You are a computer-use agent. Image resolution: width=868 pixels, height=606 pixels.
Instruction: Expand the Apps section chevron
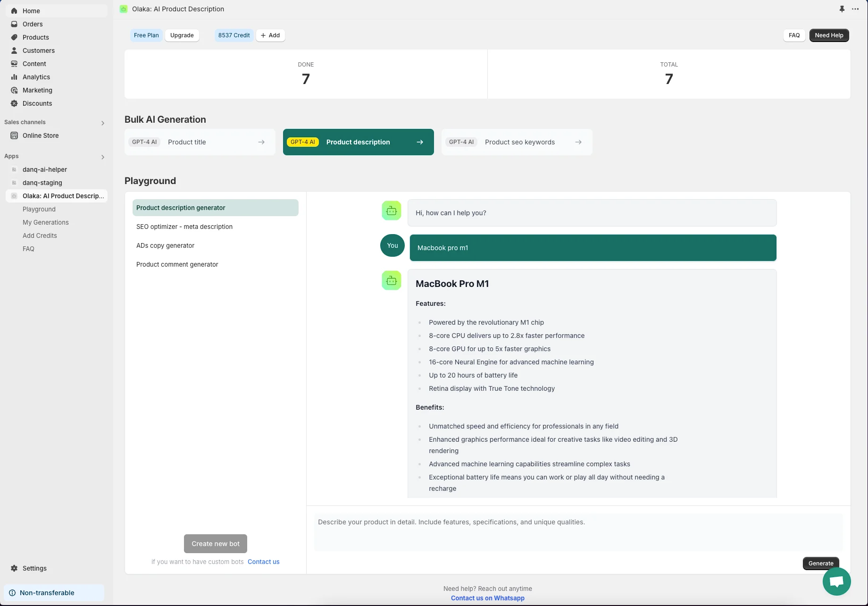pos(102,157)
